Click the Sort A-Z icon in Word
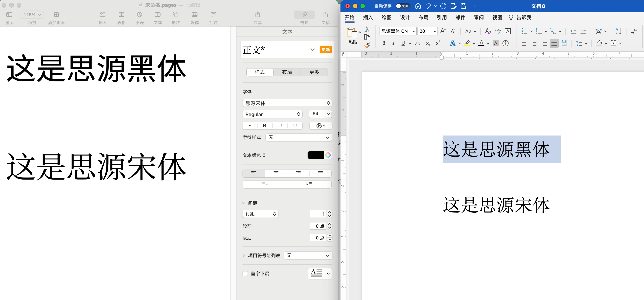This screenshot has height=300, width=644. (x=618, y=31)
